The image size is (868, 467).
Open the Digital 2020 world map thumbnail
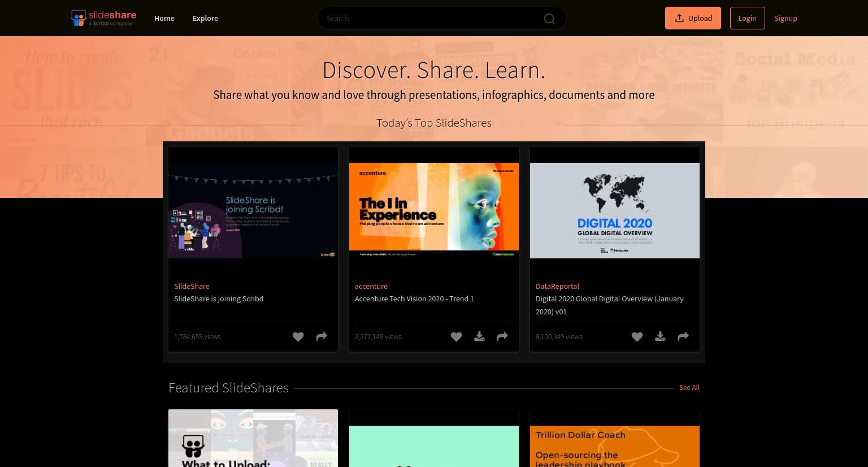(x=615, y=211)
